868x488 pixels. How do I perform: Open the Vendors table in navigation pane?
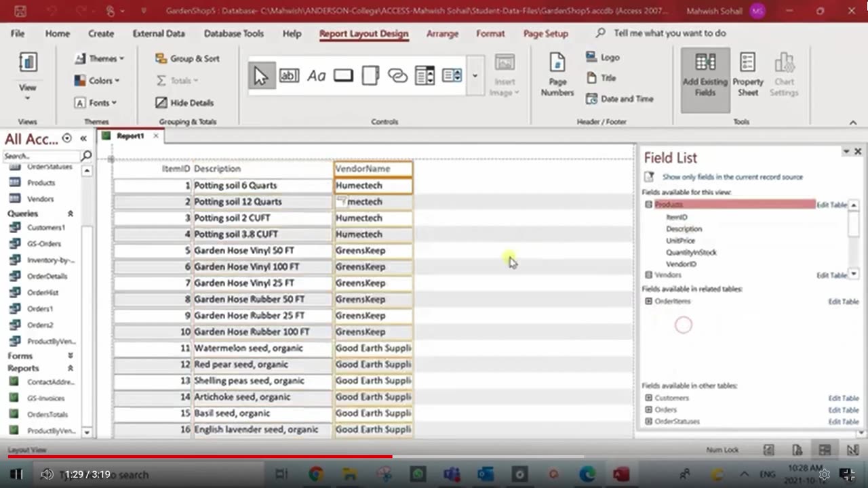point(40,199)
